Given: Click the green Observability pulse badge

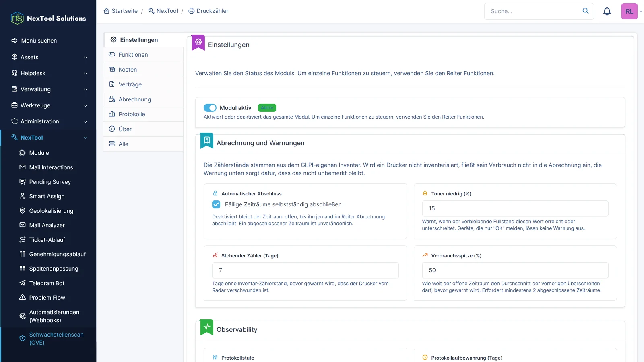Looking at the screenshot, I should tap(207, 327).
